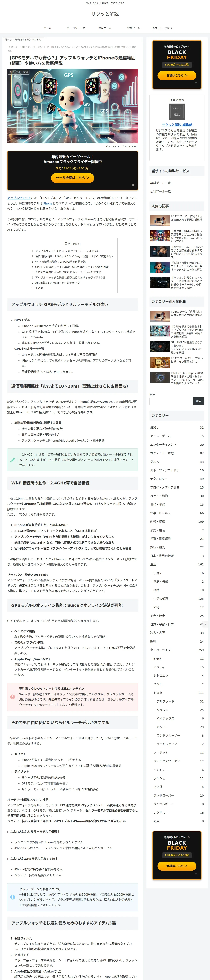Viewport: 210px width, 980px height.
Task: Open the 無料ゲーム menu item
Action: (x=105, y=28)
